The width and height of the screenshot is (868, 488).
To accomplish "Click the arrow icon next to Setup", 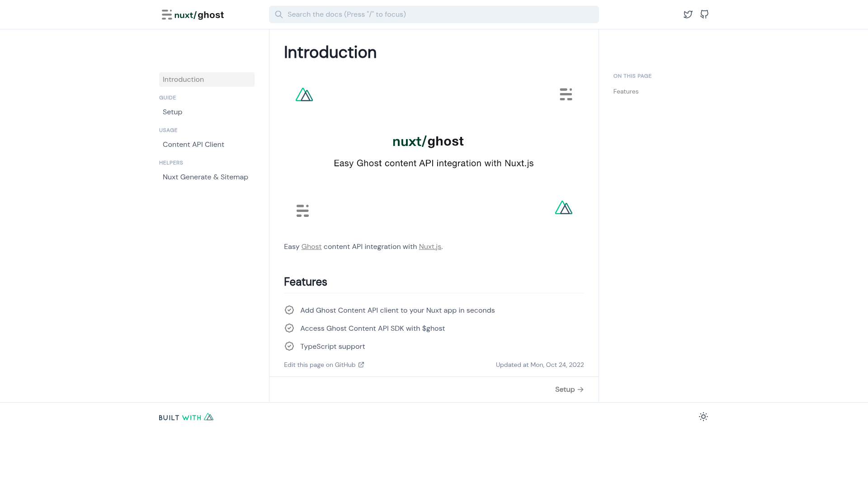I will pyautogui.click(x=580, y=389).
